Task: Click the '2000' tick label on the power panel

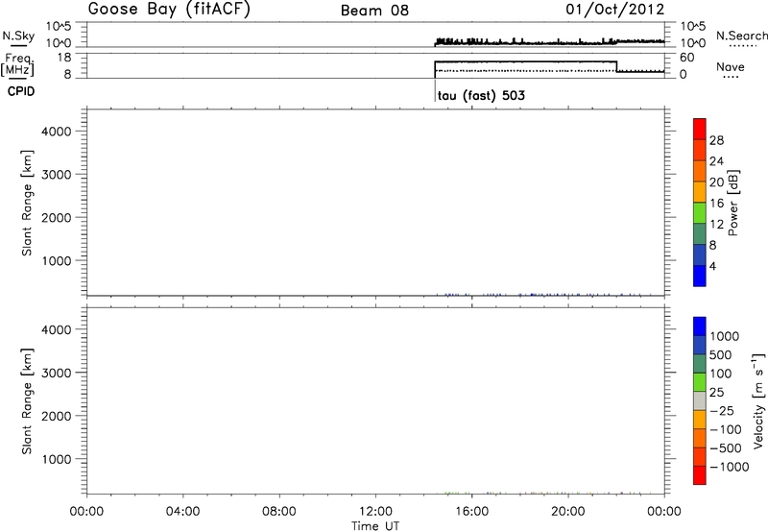Action: click(x=57, y=217)
